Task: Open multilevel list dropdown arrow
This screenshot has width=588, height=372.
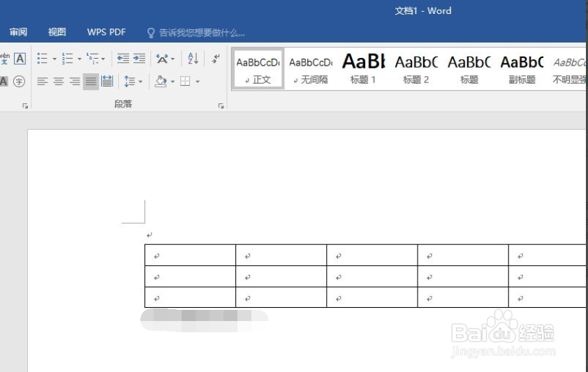Action: point(103,59)
